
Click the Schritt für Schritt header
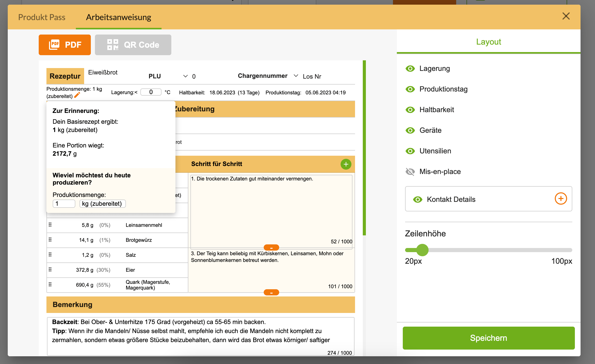pyautogui.click(x=216, y=164)
